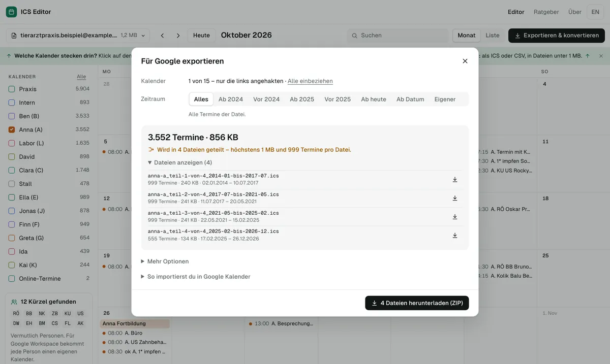Click Exportieren & konvertieren button
610x364 pixels.
(557, 36)
